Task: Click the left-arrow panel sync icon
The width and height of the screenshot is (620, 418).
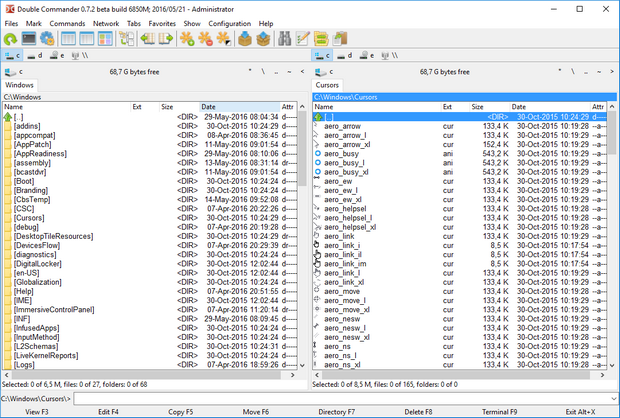Action: 148,39
